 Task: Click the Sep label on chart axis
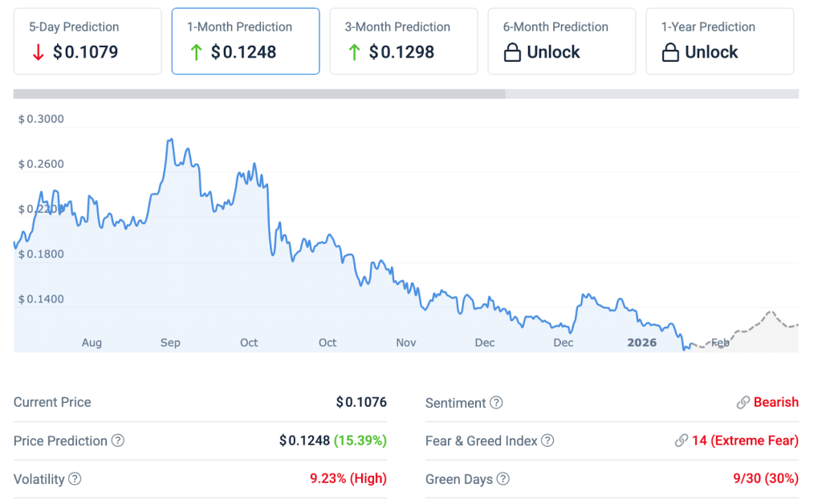(x=170, y=343)
